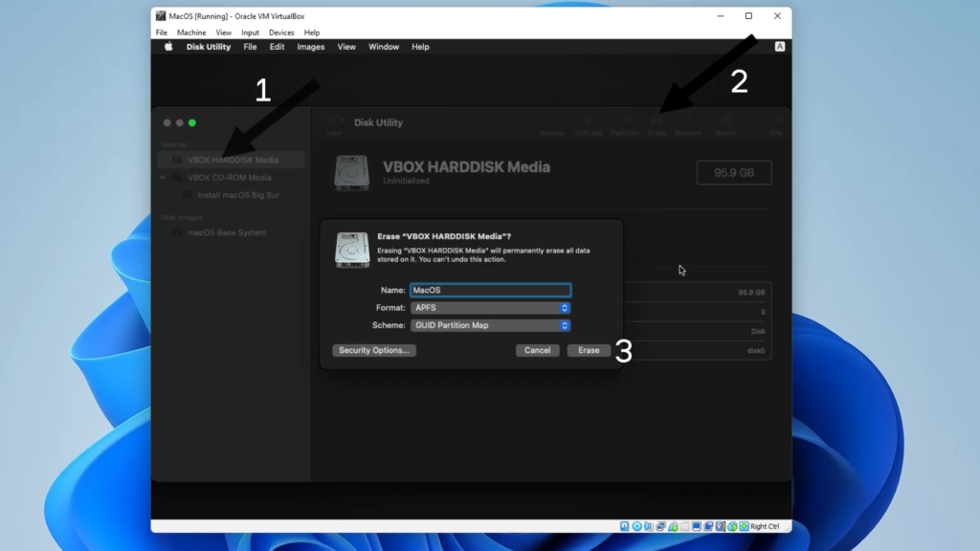
Task: Open the VirtualBox Devices menu
Action: pyautogui.click(x=281, y=33)
